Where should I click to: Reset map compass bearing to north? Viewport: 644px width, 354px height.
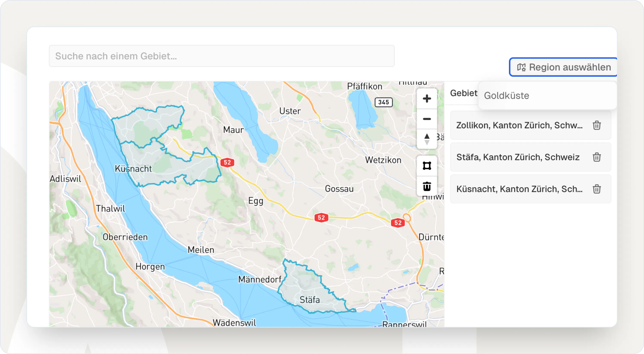point(427,139)
